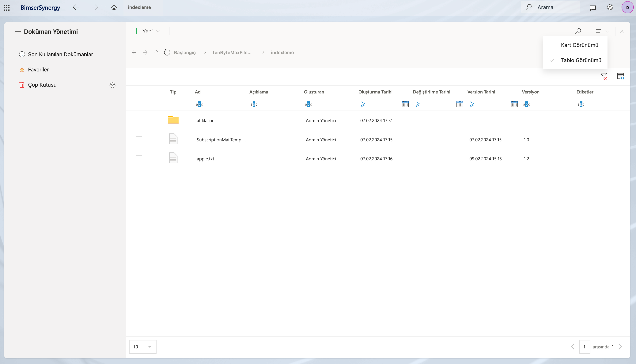Click indexleme breadcrumb
Image resolution: width=636 pixels, height=364 pixels.
(282, 52)
